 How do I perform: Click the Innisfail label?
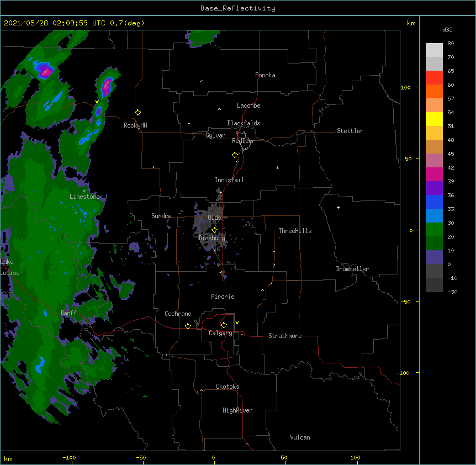click(229, 180)
